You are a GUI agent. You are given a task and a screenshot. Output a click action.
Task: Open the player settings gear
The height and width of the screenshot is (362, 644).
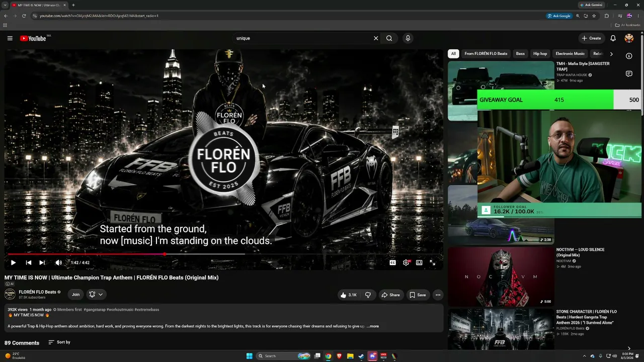pos(406,262)
